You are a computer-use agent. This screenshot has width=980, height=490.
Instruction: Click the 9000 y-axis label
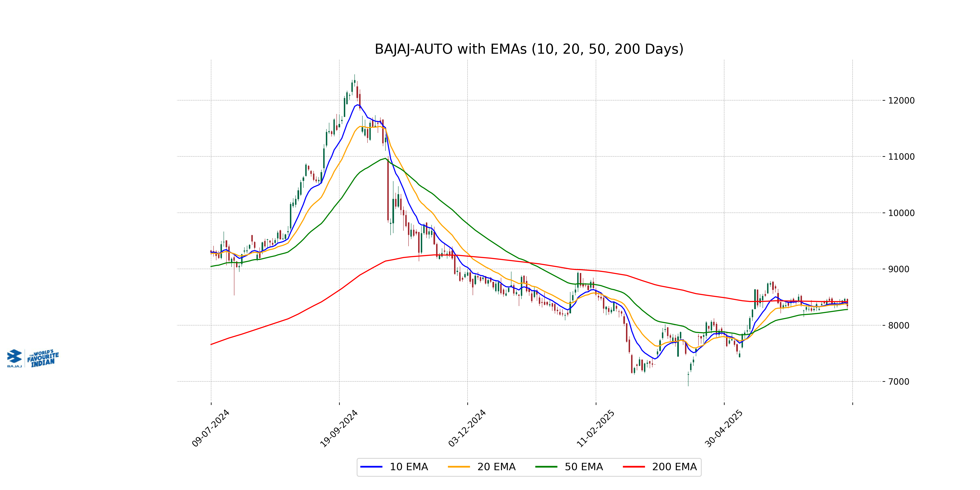tap(899, 269)
